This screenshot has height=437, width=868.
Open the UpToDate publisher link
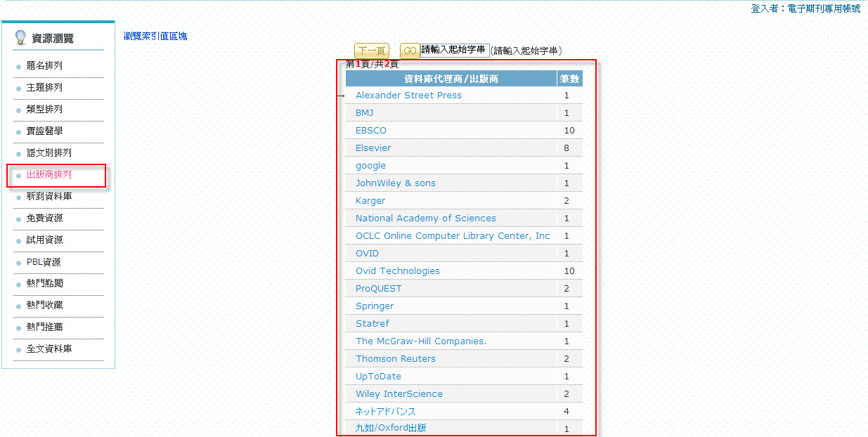click(x=378, y=376)
